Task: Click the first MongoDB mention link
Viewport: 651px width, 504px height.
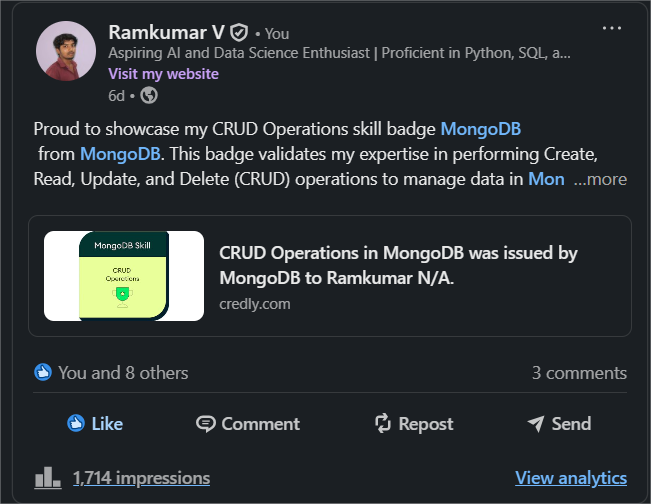Action: coord(480,129)
